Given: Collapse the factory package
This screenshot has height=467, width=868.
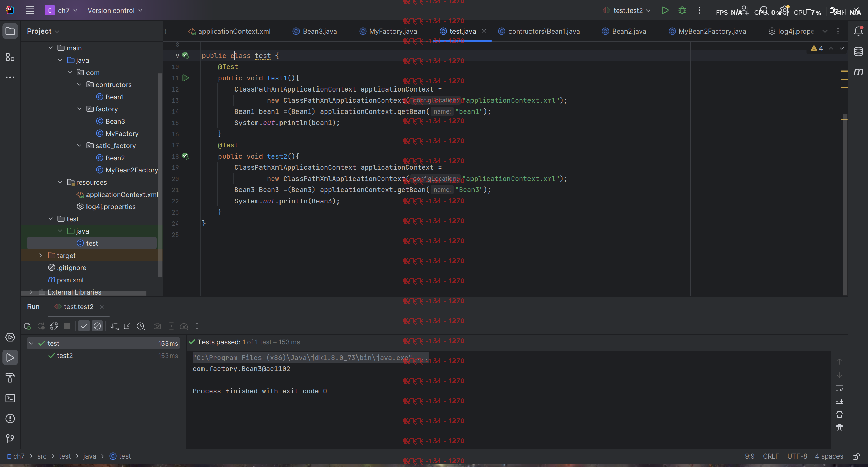Looking at the screenshot, I should (79, 109).
